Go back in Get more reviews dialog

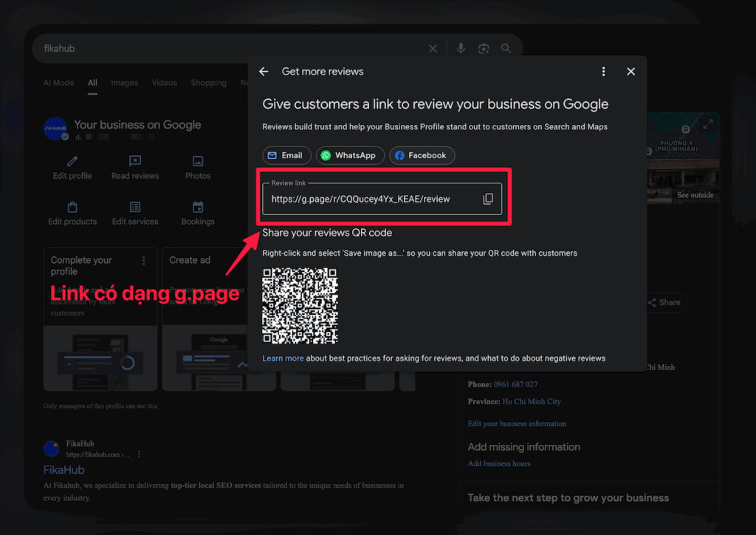coord(264,72)
